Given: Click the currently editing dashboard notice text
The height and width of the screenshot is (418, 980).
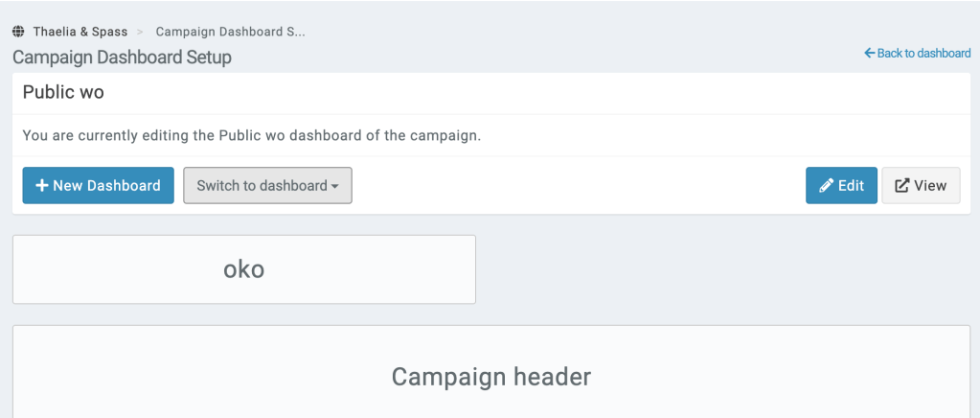Looking at the screenshot, I should pos(251,135).
